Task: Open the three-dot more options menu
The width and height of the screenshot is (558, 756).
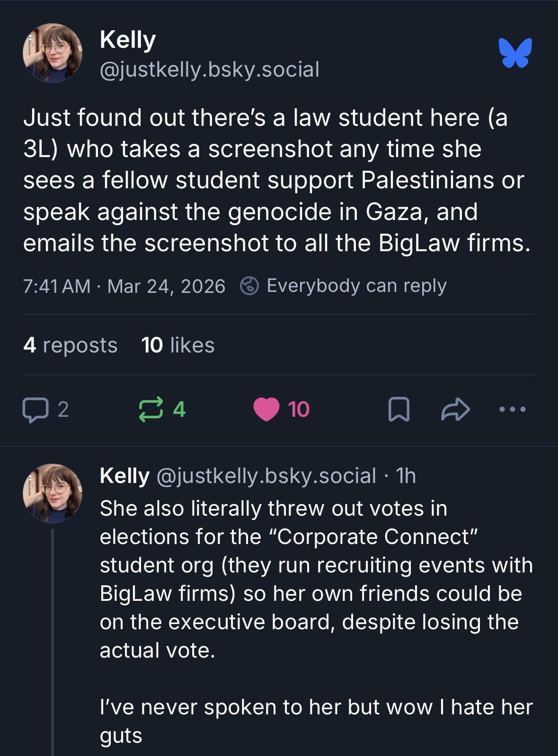Action: pyautogui.click(x=513, y=410)
